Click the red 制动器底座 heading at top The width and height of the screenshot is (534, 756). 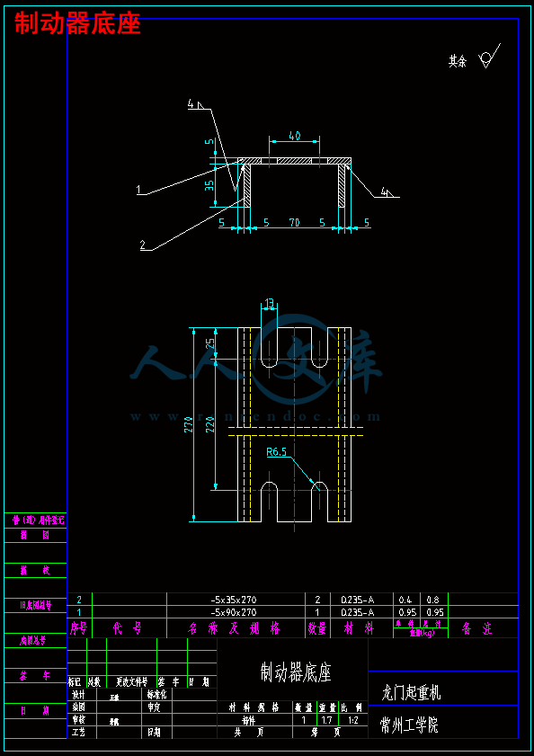(77, 23)
